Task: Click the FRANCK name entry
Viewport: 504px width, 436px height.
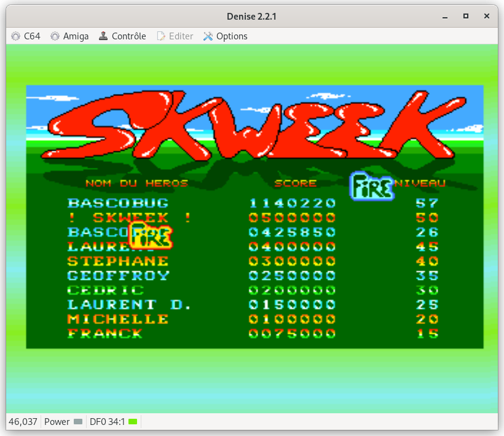Action: click(x=105, y=333)
